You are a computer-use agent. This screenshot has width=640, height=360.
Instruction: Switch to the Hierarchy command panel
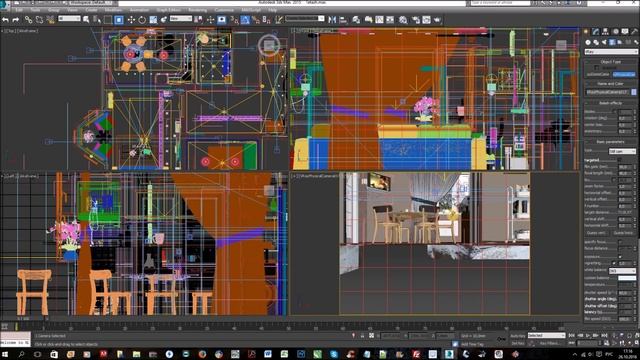(605, 31)
